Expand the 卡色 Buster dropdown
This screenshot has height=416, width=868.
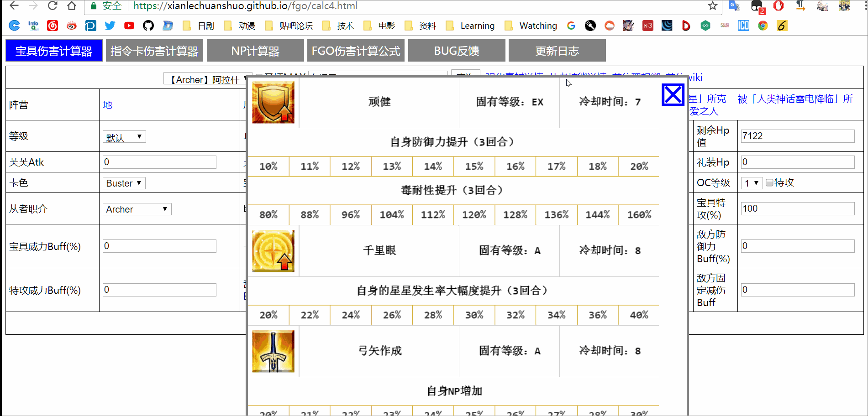point(124,183)
